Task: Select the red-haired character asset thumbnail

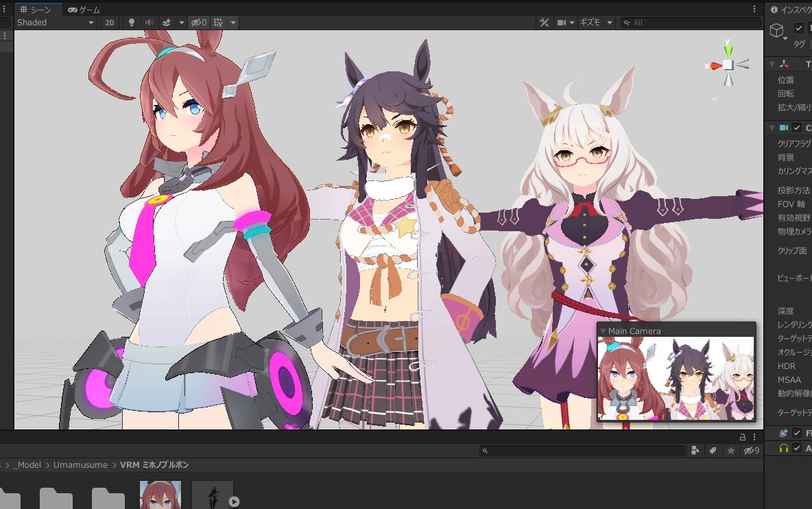Action: point(160,495)
